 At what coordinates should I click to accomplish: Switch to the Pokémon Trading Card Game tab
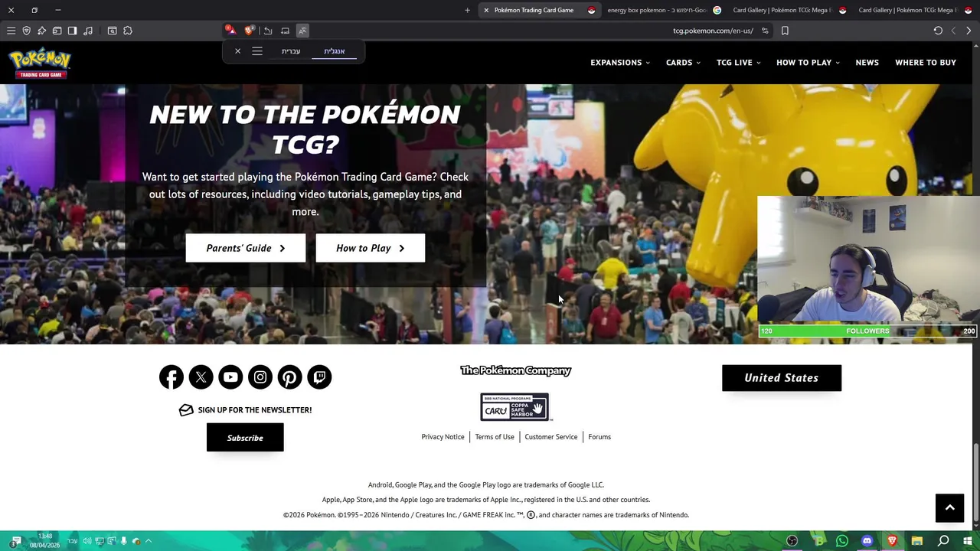click(539, 10)
